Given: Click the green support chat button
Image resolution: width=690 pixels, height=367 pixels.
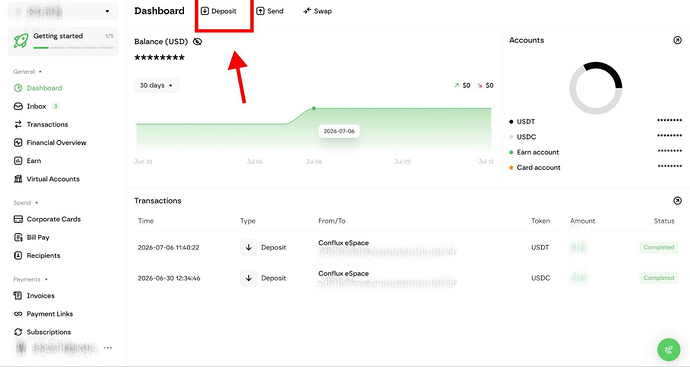Looking at the screenshot, I should click(668, 350).
